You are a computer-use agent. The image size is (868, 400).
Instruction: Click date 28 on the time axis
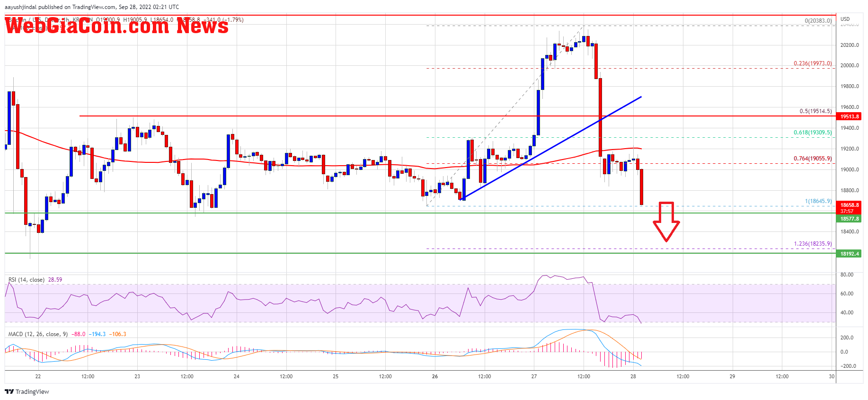click(633, 376)
